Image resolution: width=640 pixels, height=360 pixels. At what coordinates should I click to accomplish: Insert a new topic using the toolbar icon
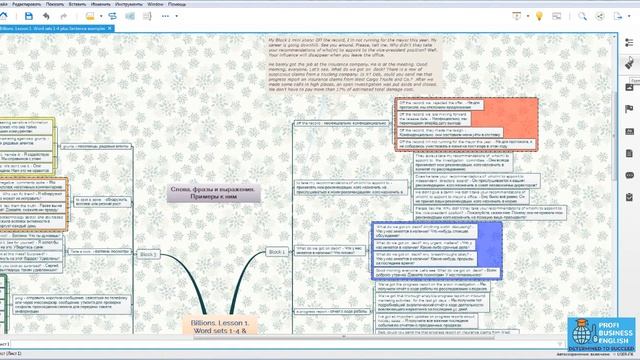pos(90,16)
